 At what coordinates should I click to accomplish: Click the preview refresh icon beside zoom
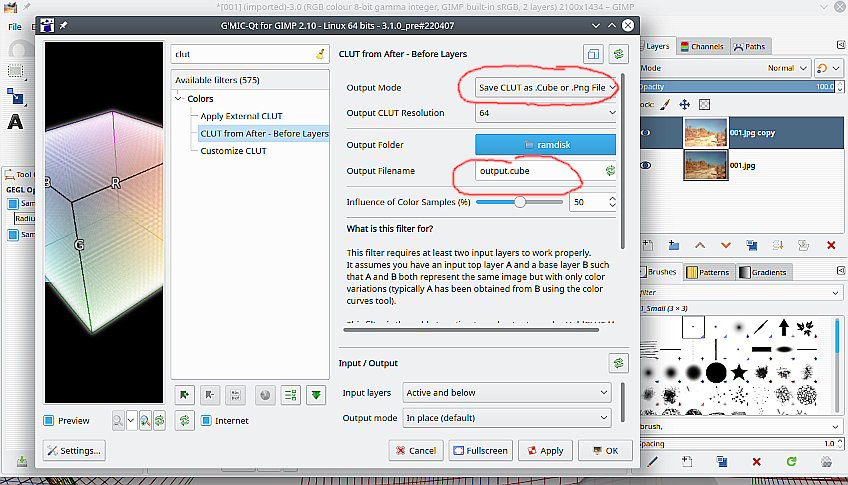coord(159,421)
